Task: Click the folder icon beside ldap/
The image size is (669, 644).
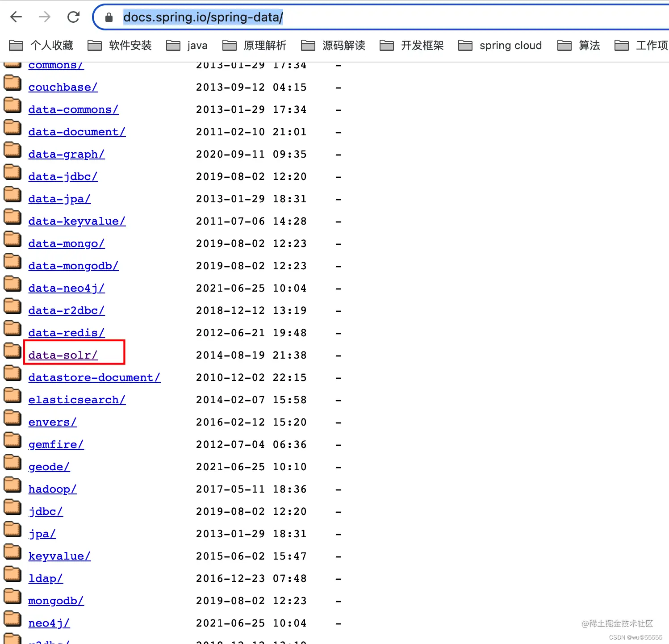Action: pos(13,574)
